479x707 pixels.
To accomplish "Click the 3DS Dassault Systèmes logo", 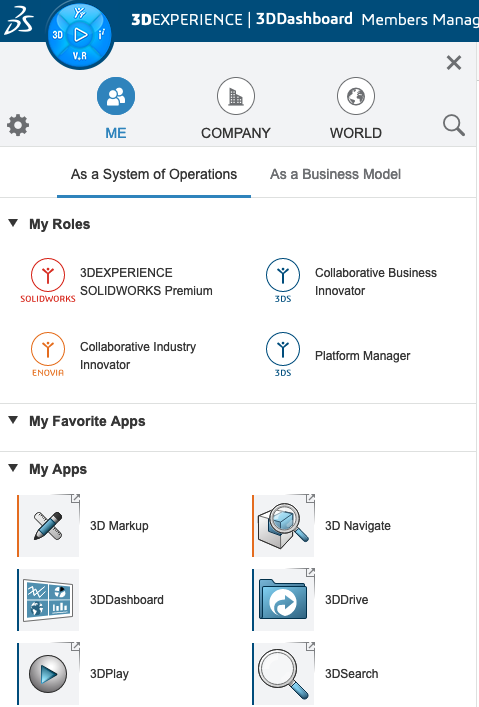I will point(18,20).
